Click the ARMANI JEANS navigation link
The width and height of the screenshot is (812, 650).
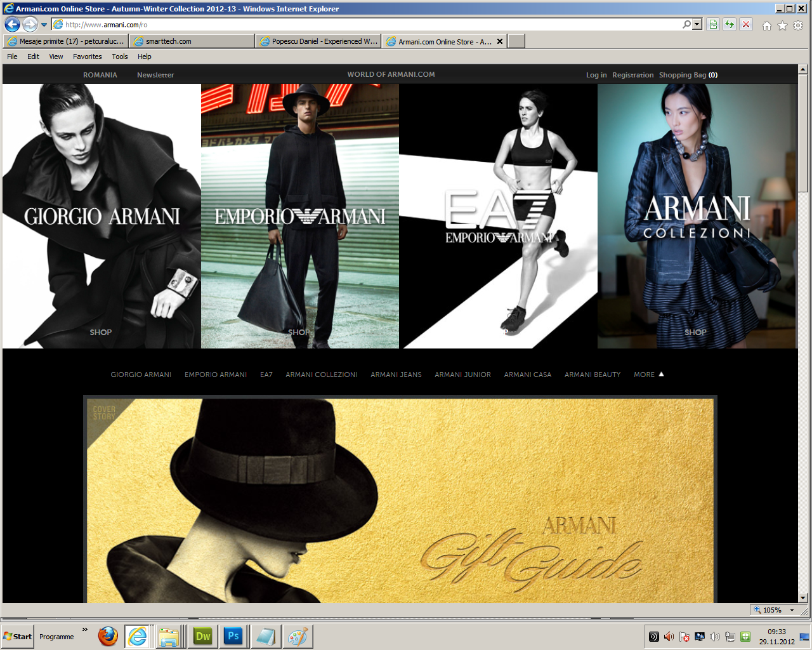tap(396, 375)
